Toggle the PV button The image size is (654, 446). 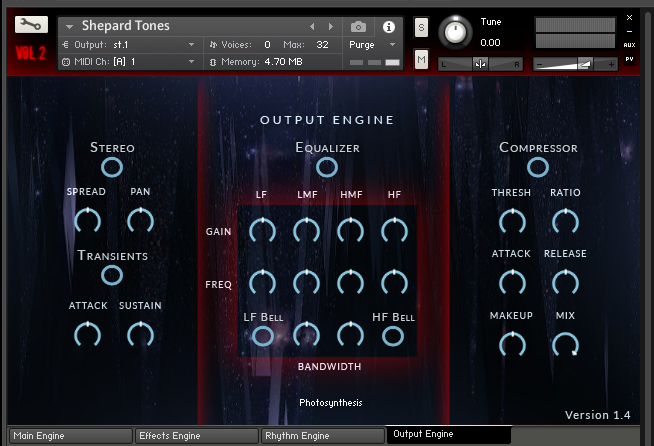pos(629,59)
